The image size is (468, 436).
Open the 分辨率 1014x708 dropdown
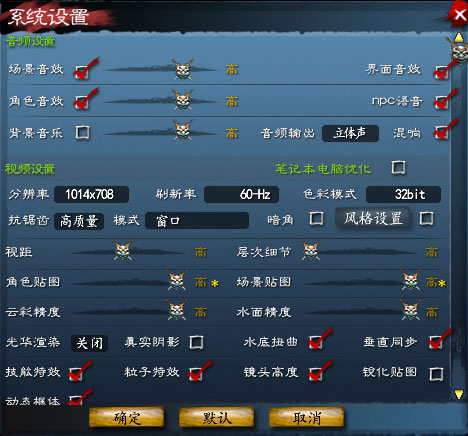[91, 194]
